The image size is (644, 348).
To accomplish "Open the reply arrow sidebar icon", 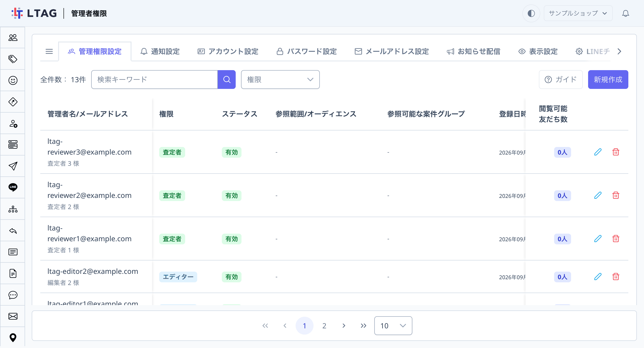I will point(13,231).
